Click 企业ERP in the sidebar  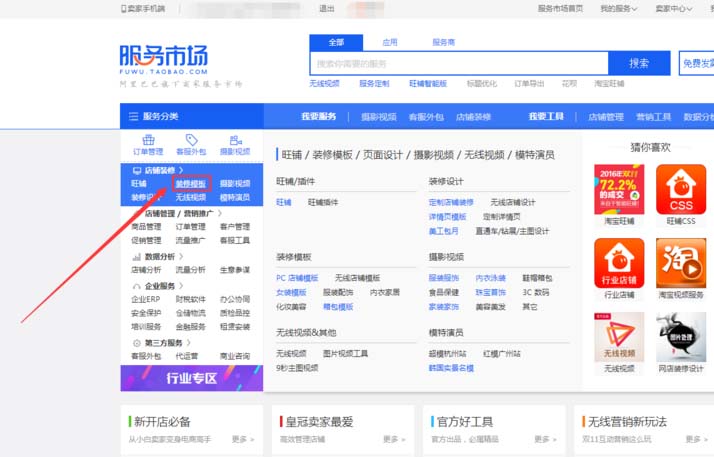point(146,299)
